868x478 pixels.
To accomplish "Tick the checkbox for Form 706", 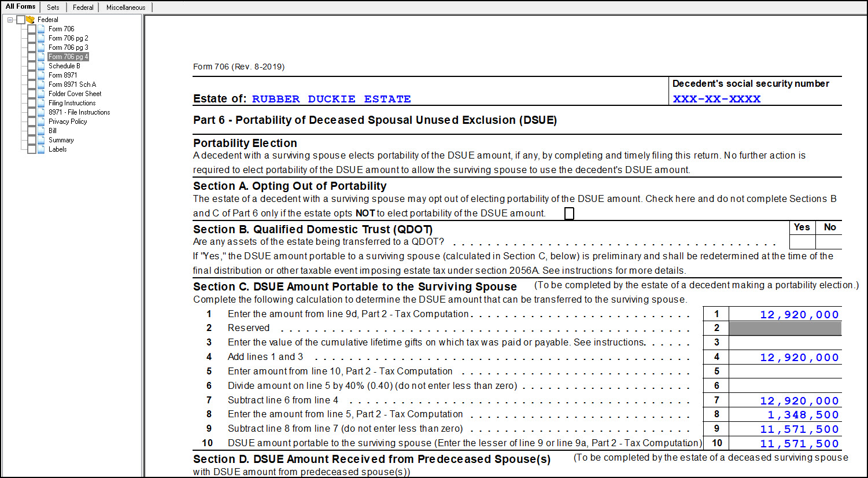I will [x=32, y=29].
